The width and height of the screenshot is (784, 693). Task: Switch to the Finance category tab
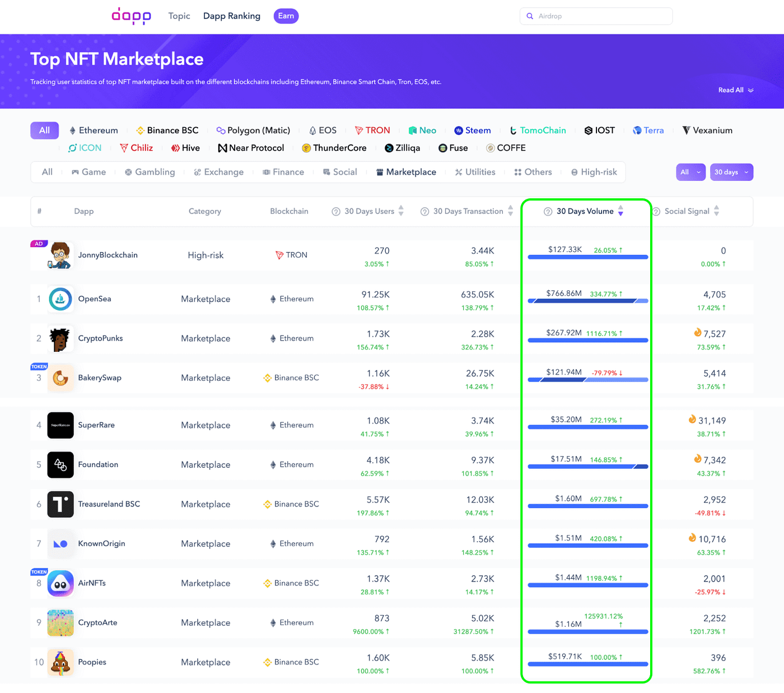coord(283,173)
